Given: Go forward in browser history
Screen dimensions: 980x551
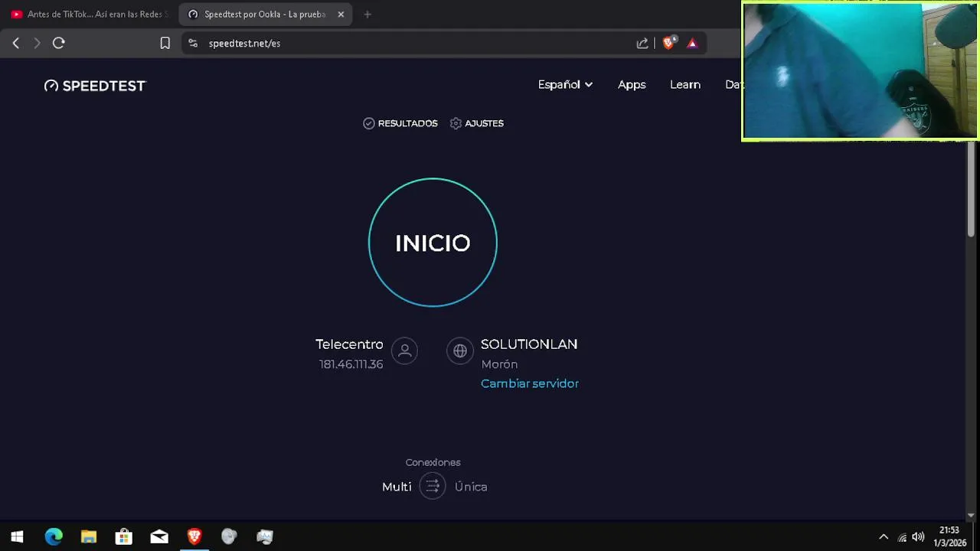Looking at the screenshot, I should [37, 44].
